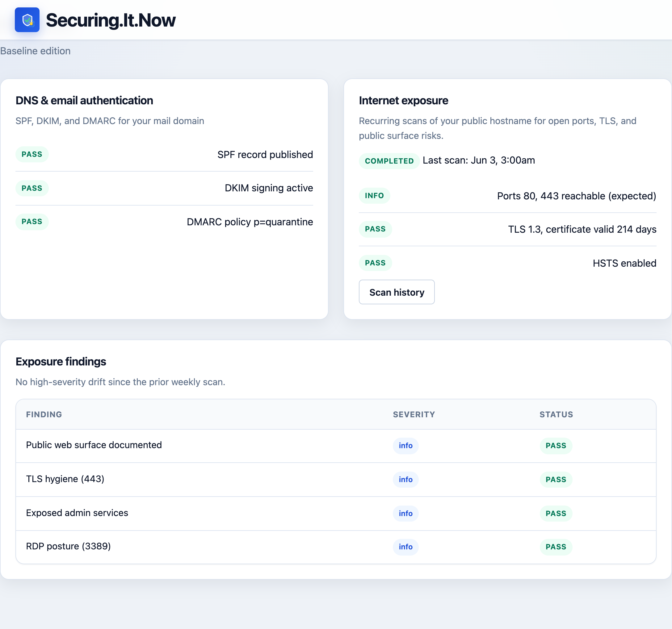
Task: Select Ports 80, 443 reachable (expected) text
Action: coord(576,196)
